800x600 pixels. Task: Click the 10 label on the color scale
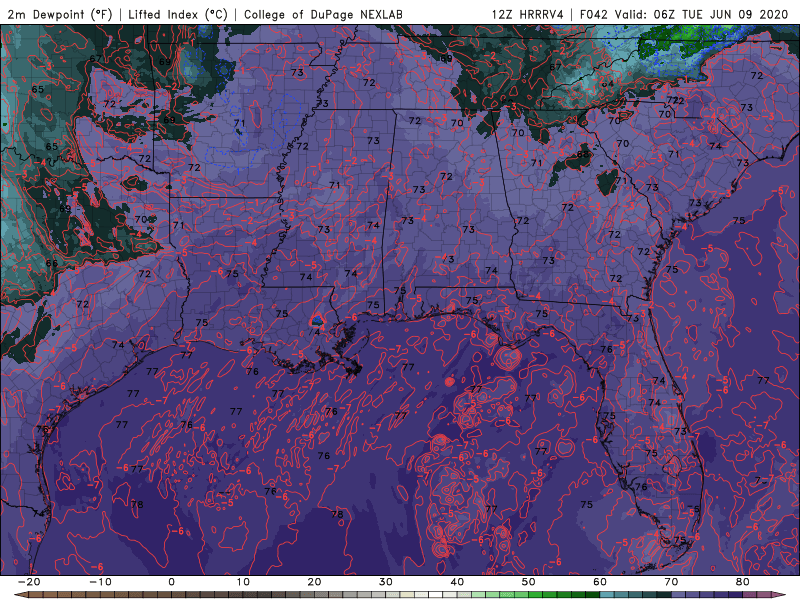click(x=243, y=582)
